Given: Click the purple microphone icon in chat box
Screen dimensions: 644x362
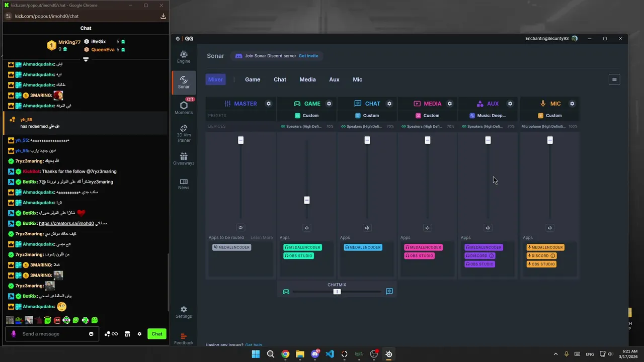Looking at the screenshot, I should coord(14,334).
